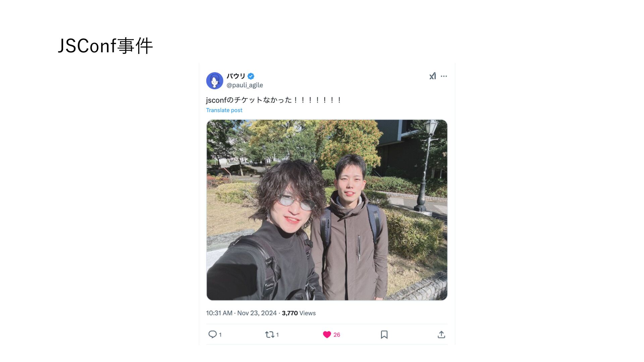Open the Grok xI icon
The height and width of the screenshot is (362, 644).
(x=433, y=76)
